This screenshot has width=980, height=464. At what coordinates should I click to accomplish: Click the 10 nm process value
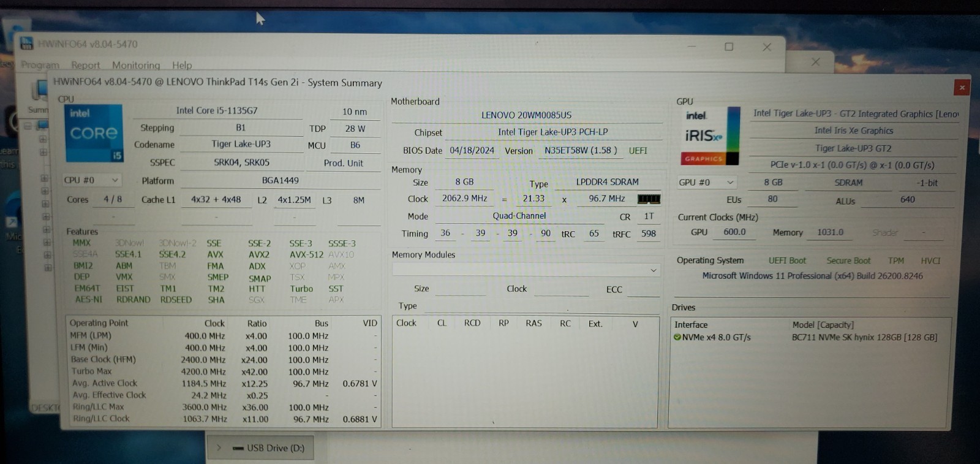(x=355, y=112)
